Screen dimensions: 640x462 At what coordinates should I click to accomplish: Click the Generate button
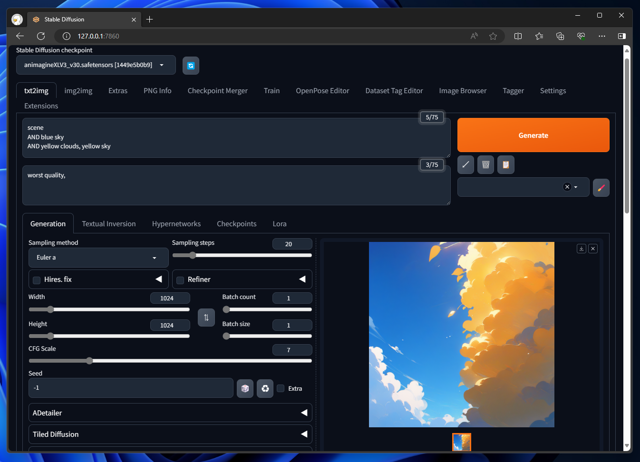(x=533, y=135)
